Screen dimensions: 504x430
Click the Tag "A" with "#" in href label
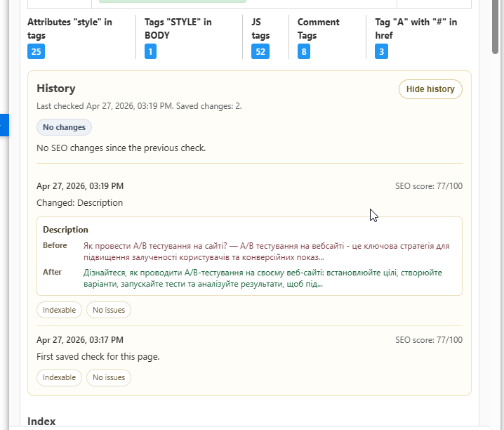[416, 29]
